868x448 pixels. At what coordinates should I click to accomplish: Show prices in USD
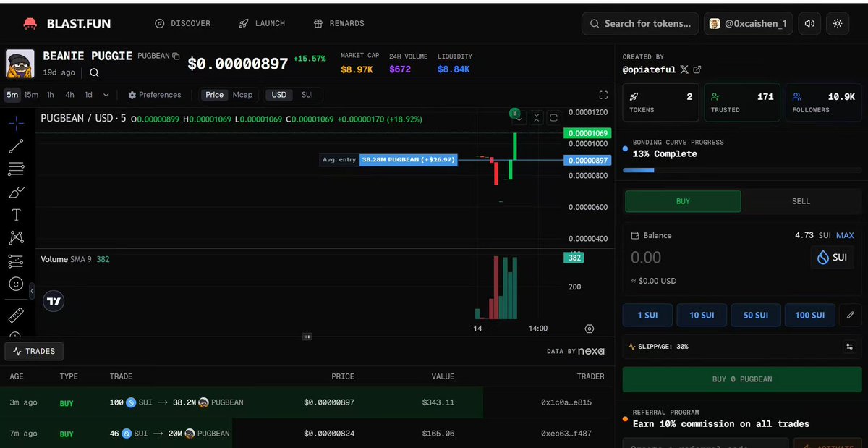[279, 95]
